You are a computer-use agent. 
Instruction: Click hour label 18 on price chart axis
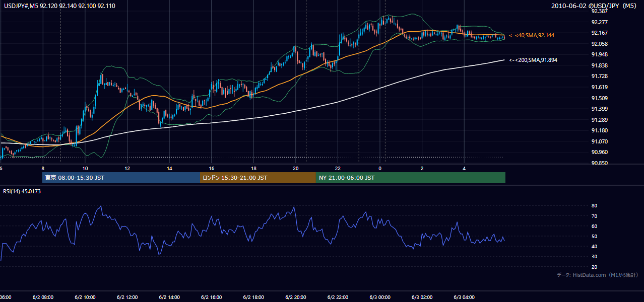tap(253, 169)
